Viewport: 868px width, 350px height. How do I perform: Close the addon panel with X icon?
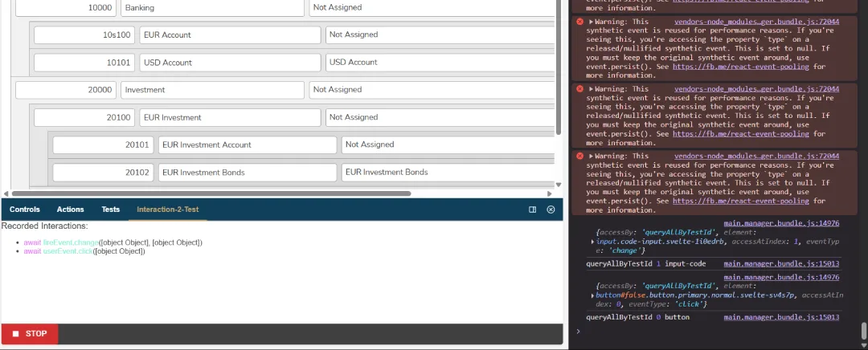coord(551,210)
